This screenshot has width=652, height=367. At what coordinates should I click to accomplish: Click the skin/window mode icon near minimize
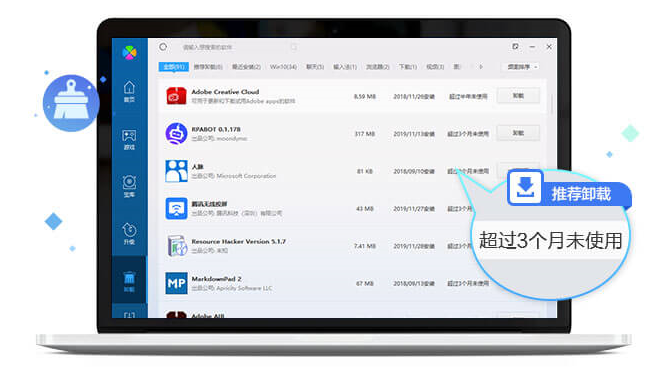click(516, 47)
